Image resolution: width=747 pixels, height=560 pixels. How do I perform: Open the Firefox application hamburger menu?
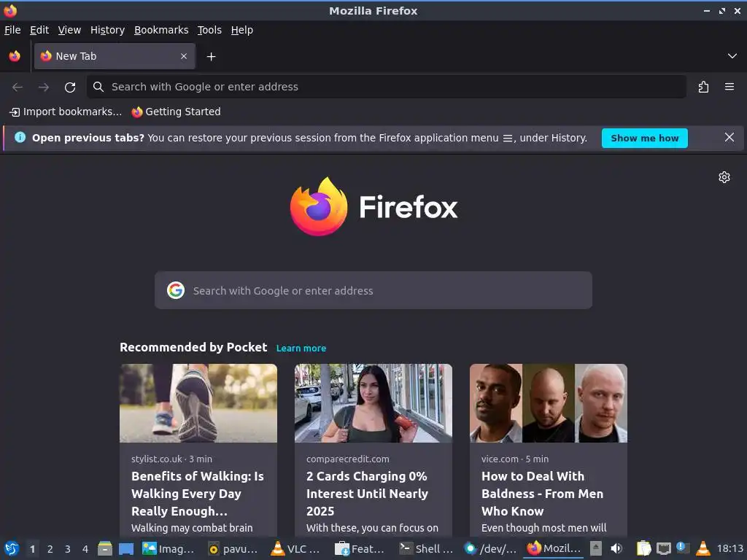tap(729, 87)
